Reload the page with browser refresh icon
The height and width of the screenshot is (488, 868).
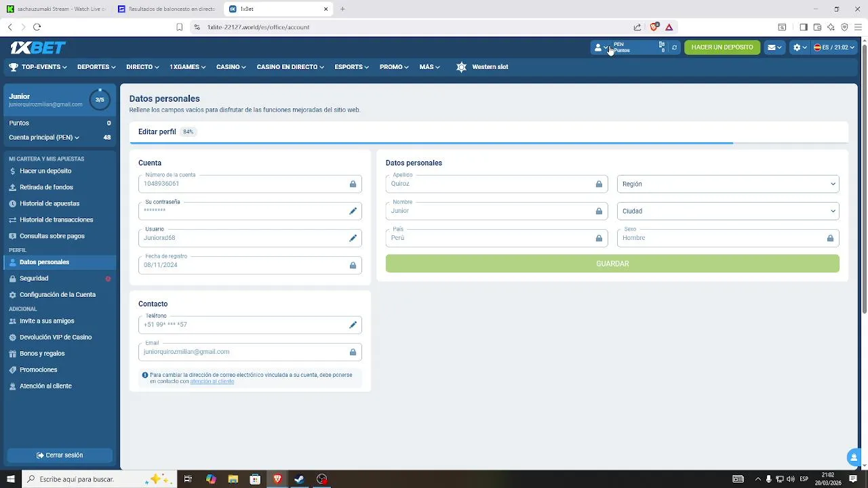[x=37, y=27]
